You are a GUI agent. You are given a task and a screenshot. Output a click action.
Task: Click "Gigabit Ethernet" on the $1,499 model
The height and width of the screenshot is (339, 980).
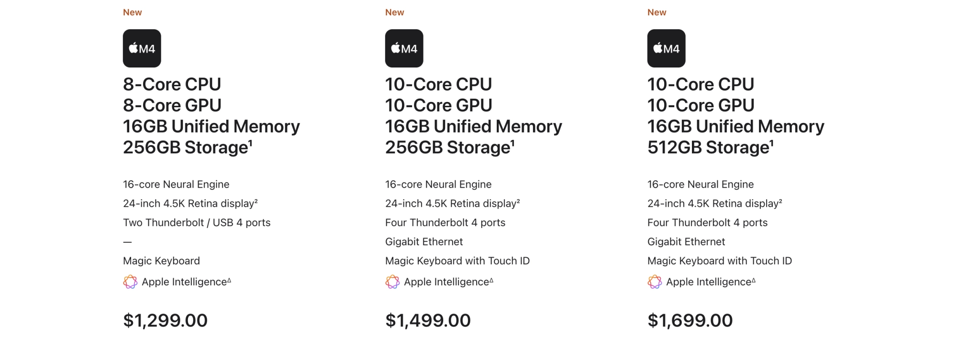pos(424,242)
